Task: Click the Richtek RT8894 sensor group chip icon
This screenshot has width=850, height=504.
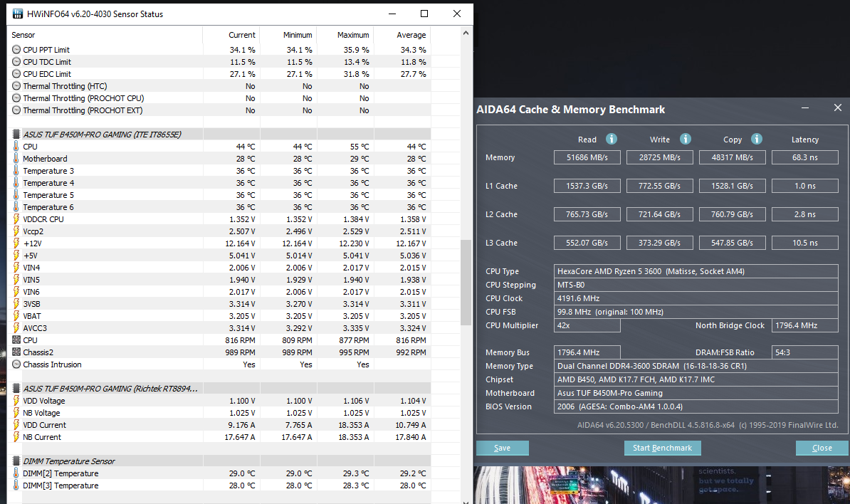Action: tap(16, 389)
